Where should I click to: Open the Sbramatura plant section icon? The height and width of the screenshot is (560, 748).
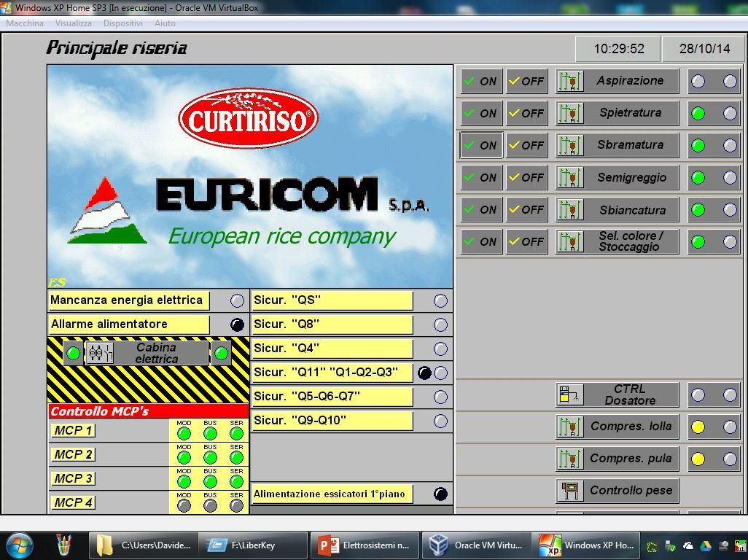coord(569,146)
